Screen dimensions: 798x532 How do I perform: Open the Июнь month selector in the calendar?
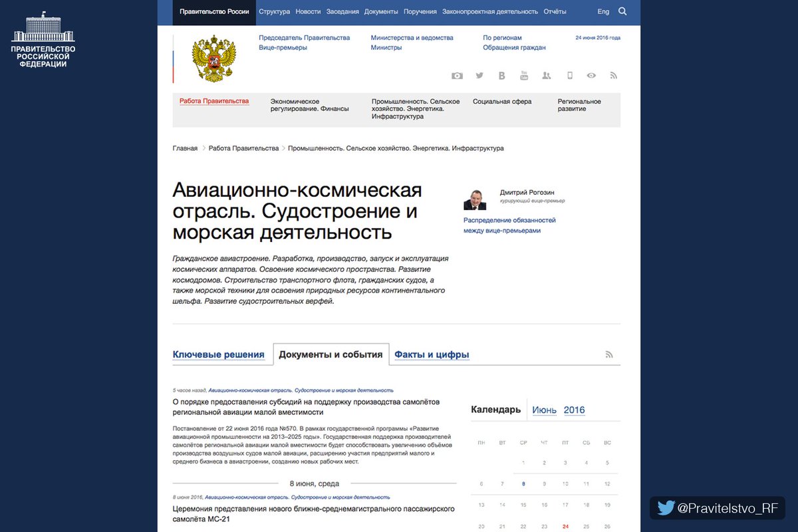pos(544,410)
